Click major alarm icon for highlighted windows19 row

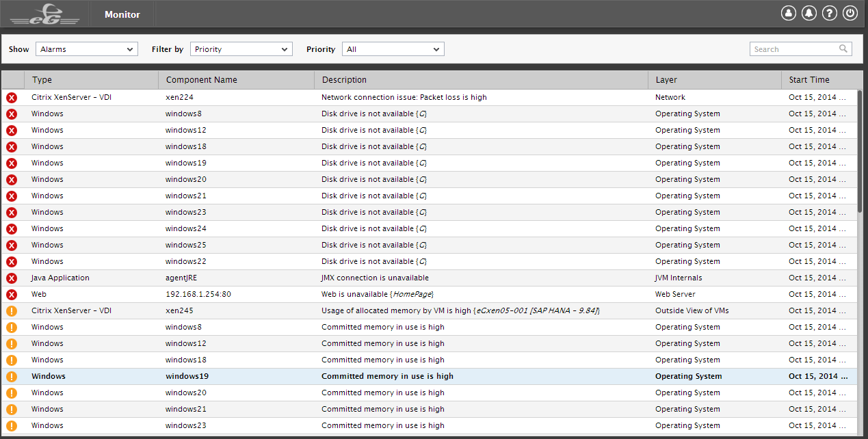click(x=12, y=376)
